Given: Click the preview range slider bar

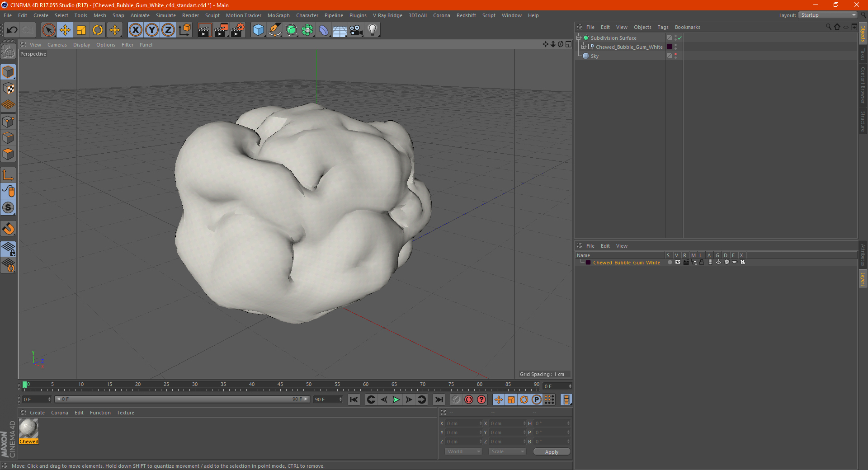Looking at the screenshot, I should tap(183, 399).
